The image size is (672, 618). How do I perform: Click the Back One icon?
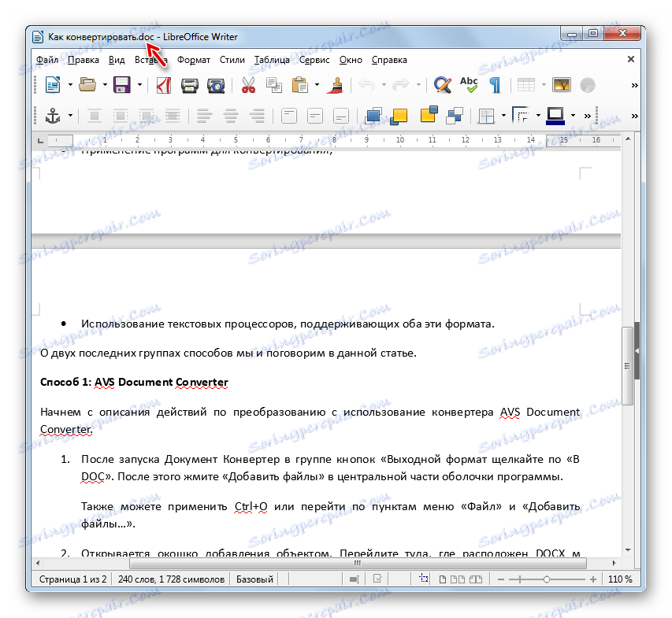(x=429, y=114)
